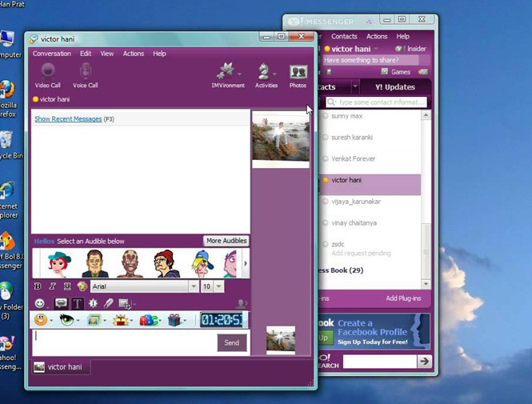Click into the message text input box
Viewport: 532px width, 404px height.
pos(125,342)
